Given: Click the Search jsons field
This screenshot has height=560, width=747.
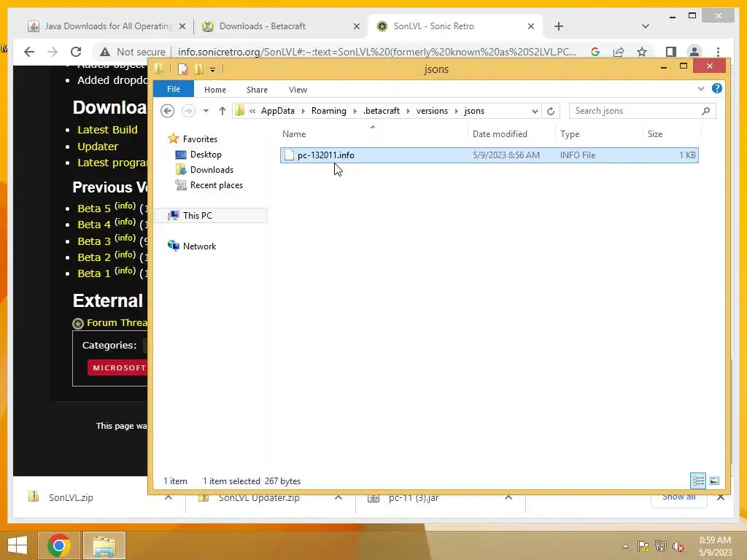Looking at the screenshot, I should click(642, 111).
